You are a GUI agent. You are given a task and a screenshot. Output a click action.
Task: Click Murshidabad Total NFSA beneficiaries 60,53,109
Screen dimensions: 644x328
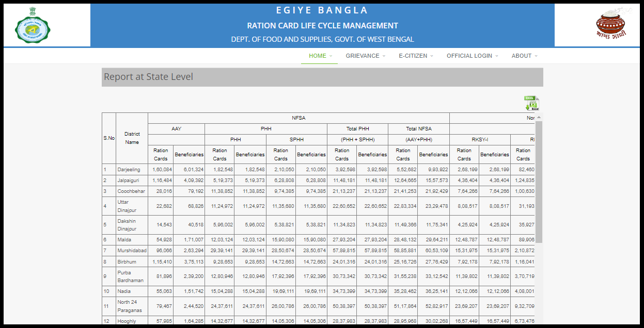coord(437,251)
